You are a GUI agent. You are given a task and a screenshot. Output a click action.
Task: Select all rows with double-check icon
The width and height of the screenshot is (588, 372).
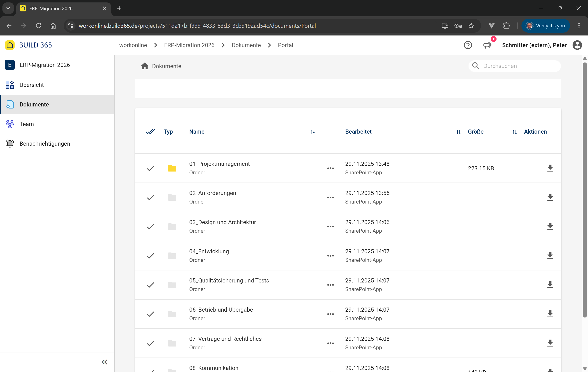(x=150, y=132)
